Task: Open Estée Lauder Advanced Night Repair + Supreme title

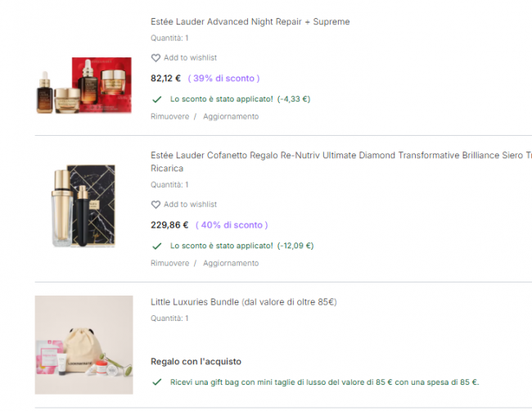Action: [x=250, y=22]
